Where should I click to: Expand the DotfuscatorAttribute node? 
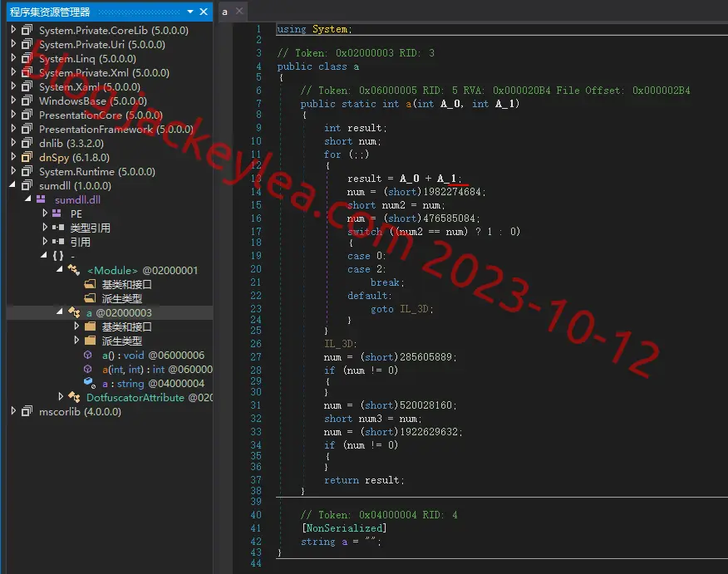pyautogui.click(x=61, y=397)
